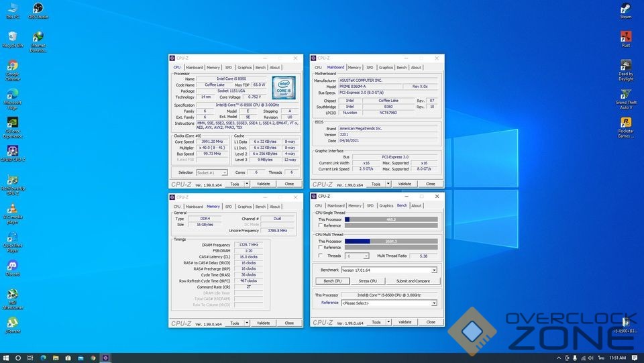Select CPU tab in the Bench window
The width and height of the screenshot is (644, 363).
tap(319, 206)
